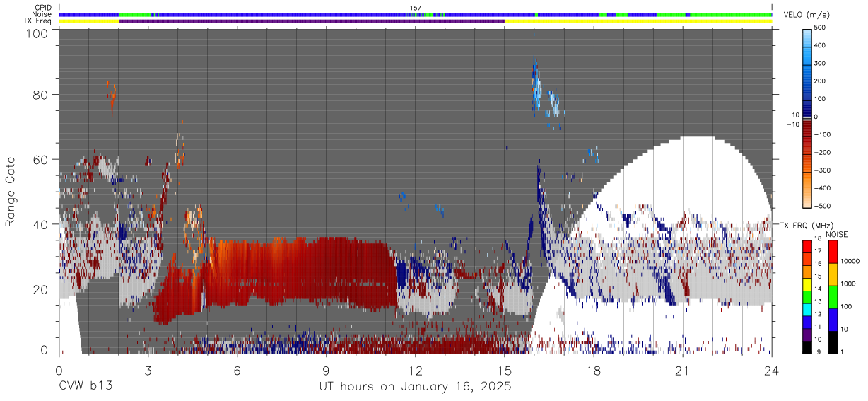The image size is (868, 401).
Task: Click the 21 hour label on time axis
Action: [x=683, y=370]
